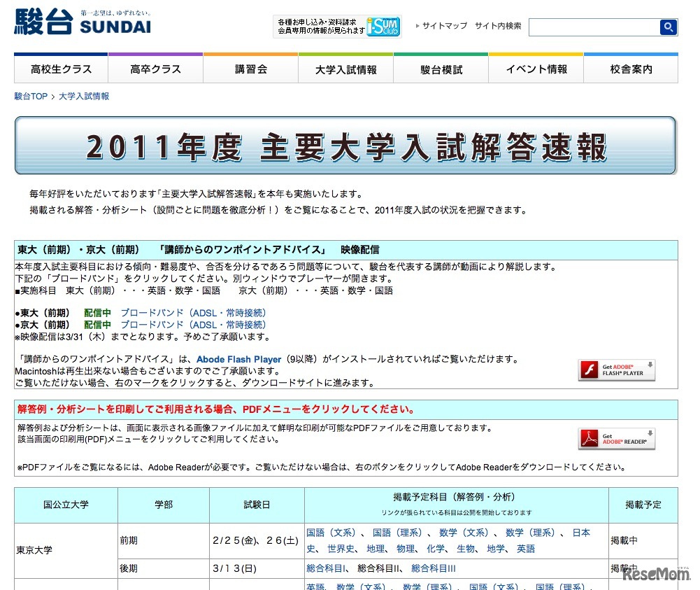Open the 校舎案内 tab

tap(631, 69)
